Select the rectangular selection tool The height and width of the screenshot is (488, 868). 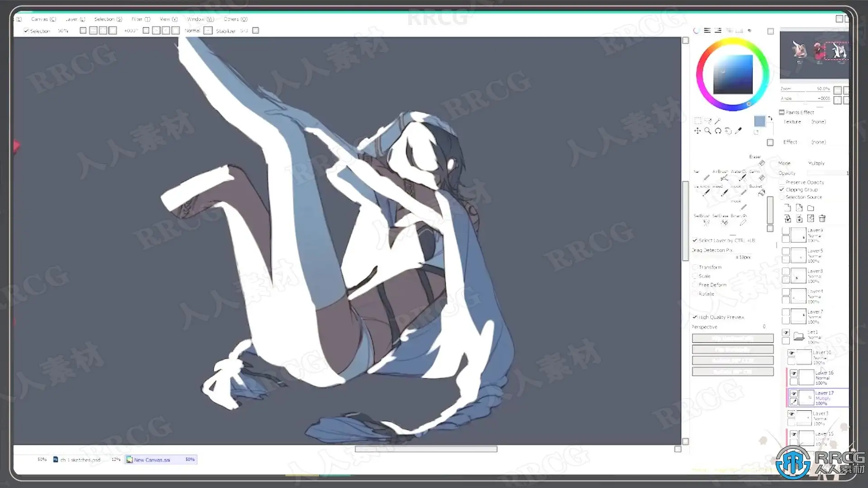coord(698,121)
